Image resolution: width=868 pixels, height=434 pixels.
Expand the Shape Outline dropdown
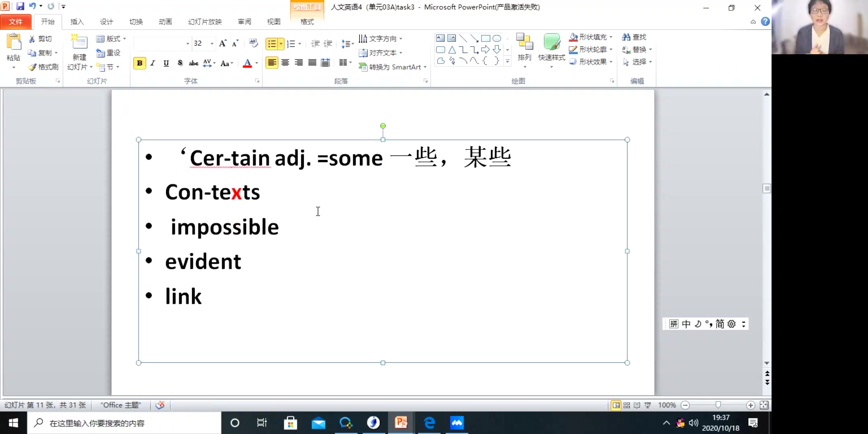(611, 49)
